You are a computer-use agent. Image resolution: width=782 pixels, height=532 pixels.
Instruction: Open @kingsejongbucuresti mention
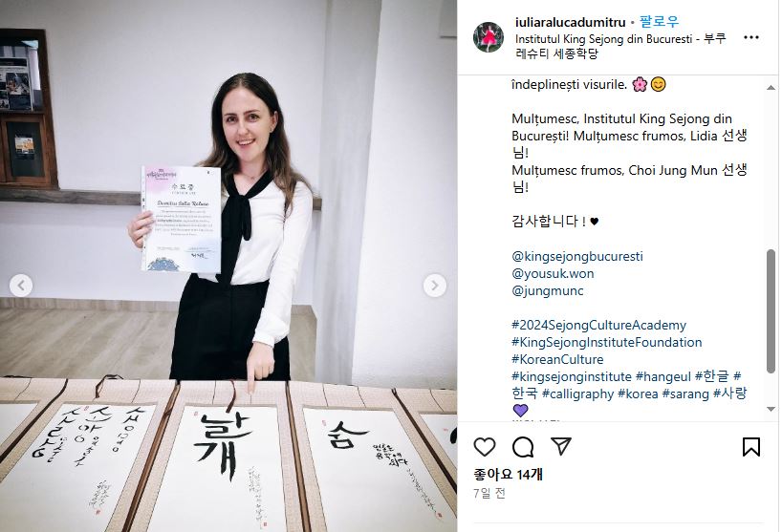click(577, 257)
